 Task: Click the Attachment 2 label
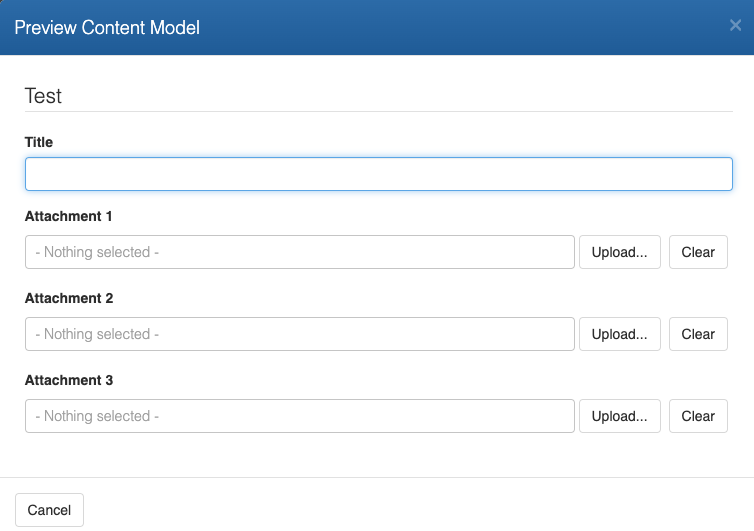point(69,298)
